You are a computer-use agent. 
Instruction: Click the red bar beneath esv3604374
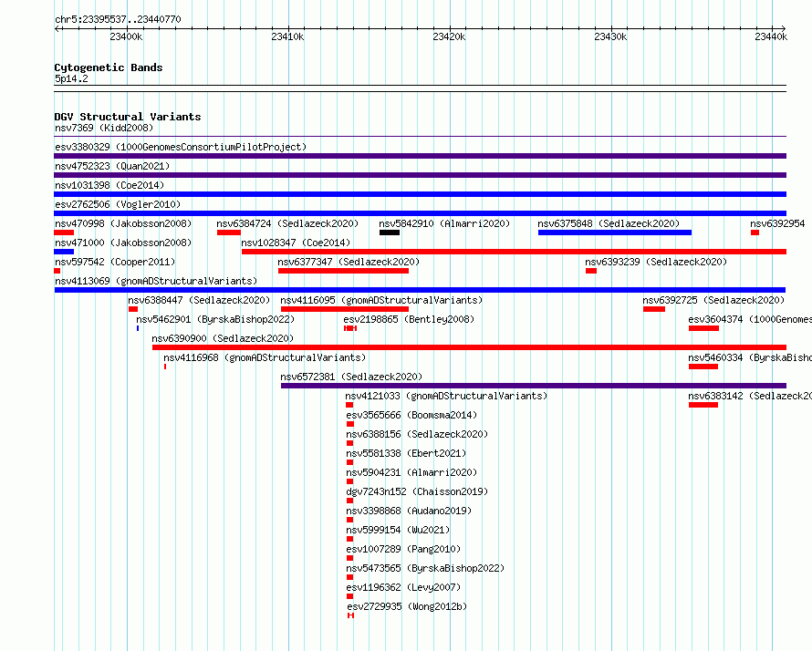click(703, 328)
